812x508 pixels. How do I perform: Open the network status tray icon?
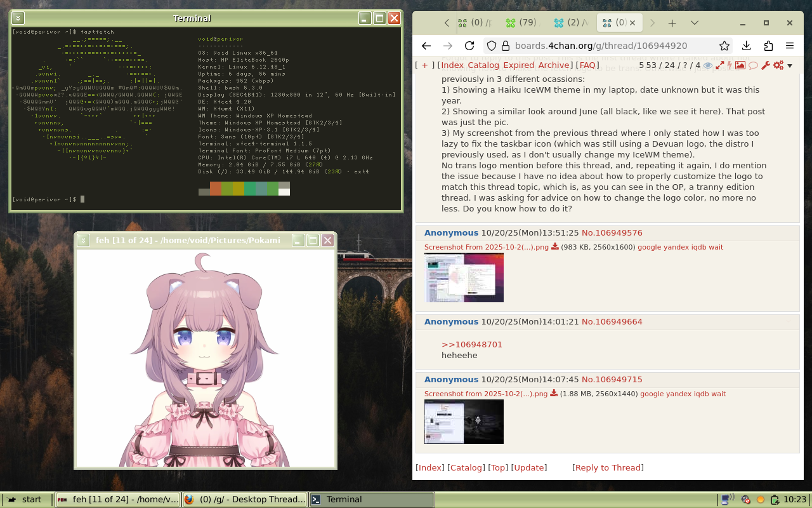(728, 500)
